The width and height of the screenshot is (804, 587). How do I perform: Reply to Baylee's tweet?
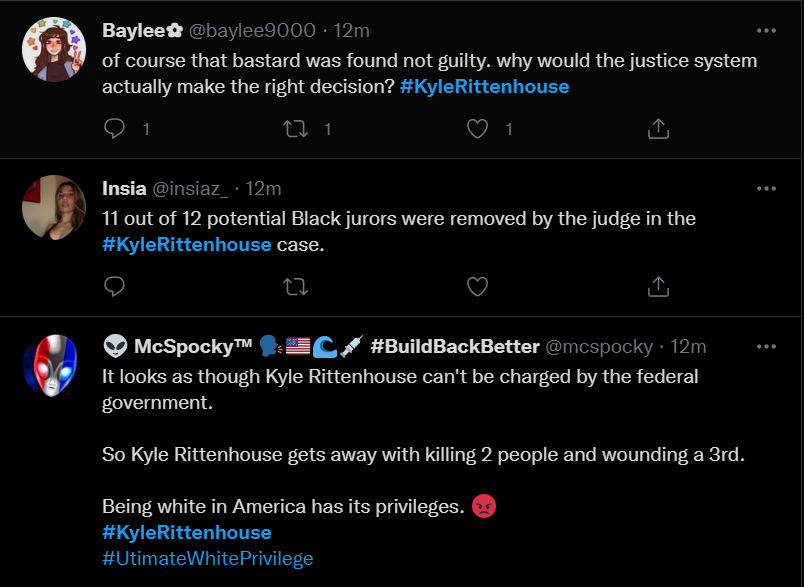[115, 128]
